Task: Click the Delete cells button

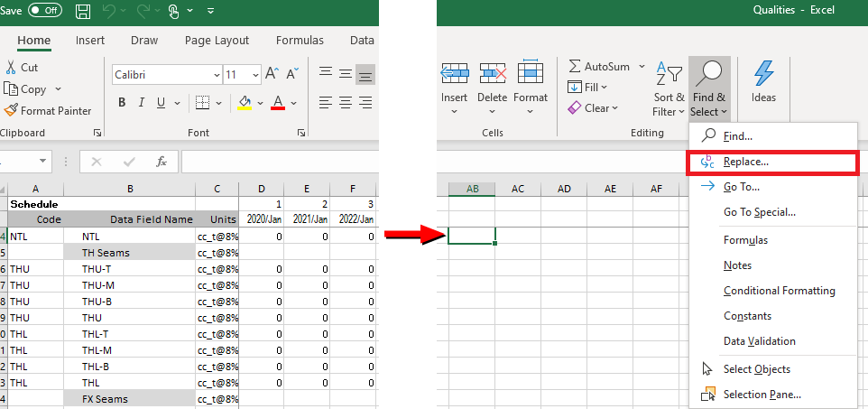Action: pos(492,88)
